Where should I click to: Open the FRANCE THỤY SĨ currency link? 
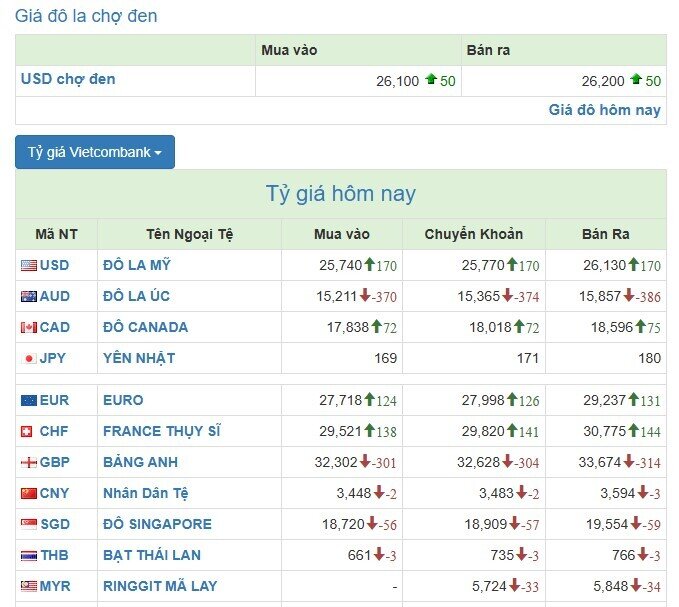pos(162,431)
